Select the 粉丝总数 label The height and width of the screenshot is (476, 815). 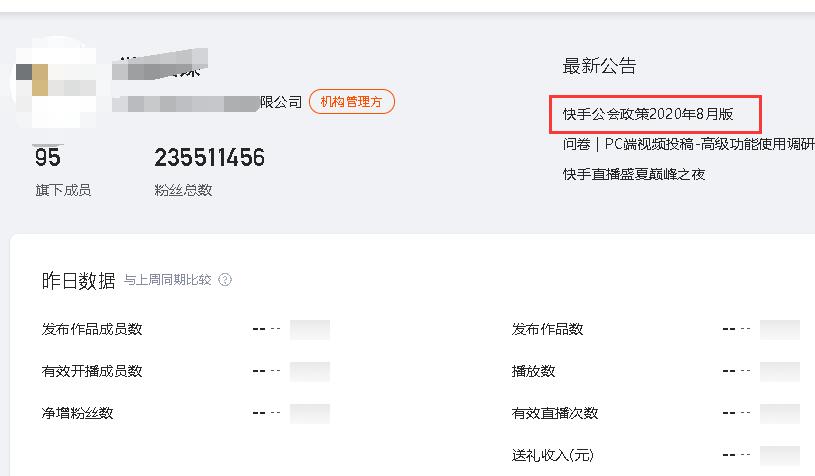183,190
